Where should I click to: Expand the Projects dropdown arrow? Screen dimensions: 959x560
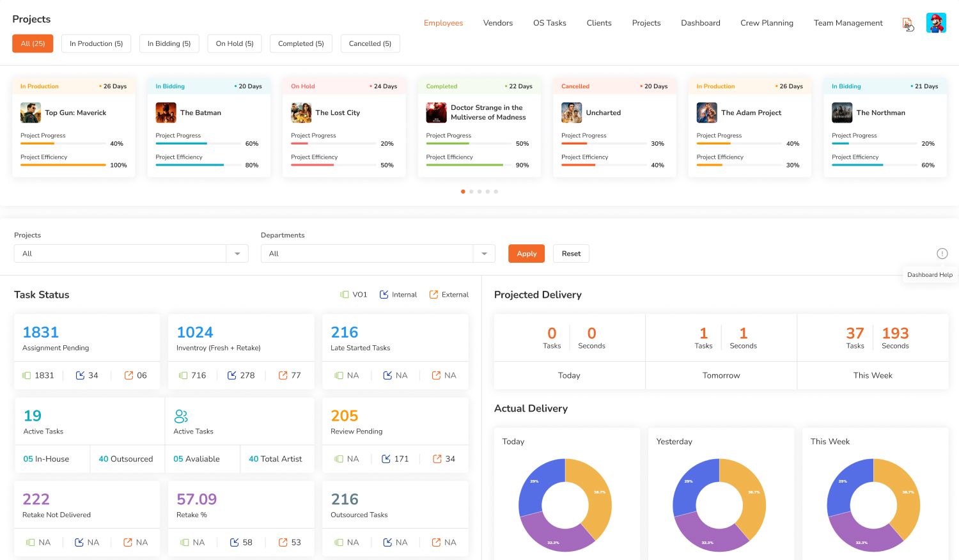pyautogui.click(x=237, y=254)
